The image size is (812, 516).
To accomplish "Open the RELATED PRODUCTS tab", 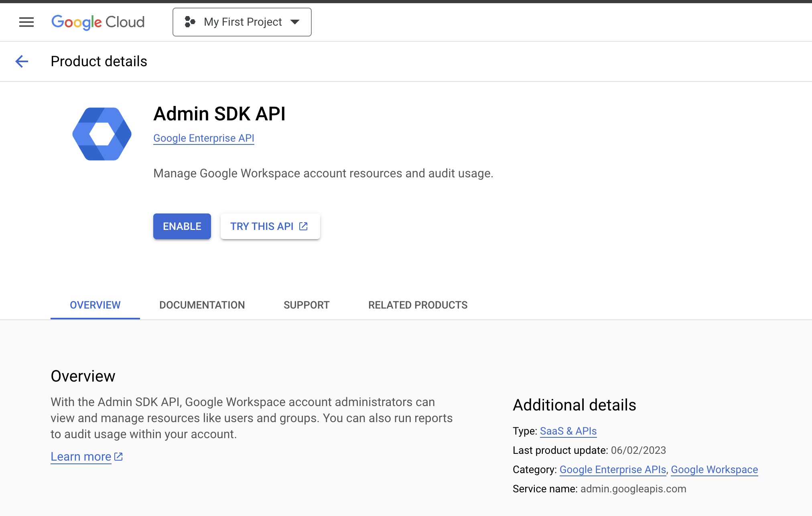I will (x=418, y=305).
